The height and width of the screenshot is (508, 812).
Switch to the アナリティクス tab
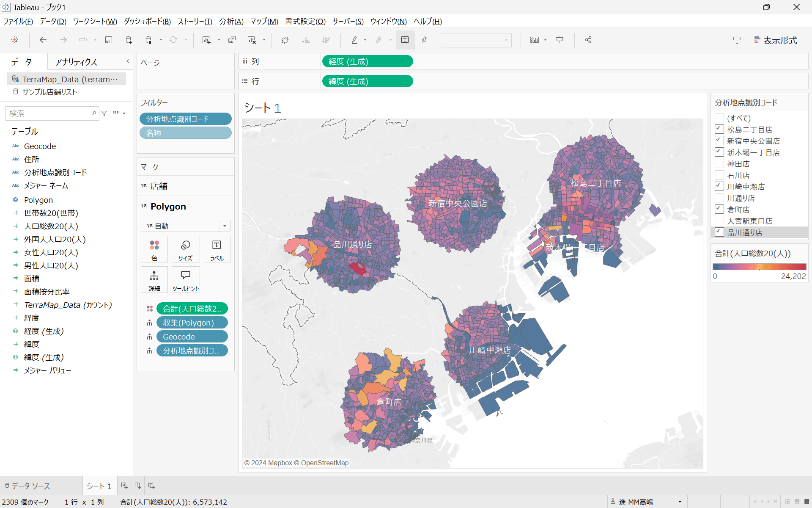76,62
